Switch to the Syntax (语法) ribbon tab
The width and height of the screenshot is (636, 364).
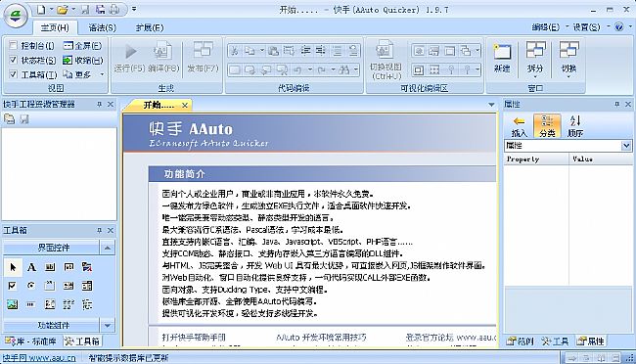coord(102,27)
